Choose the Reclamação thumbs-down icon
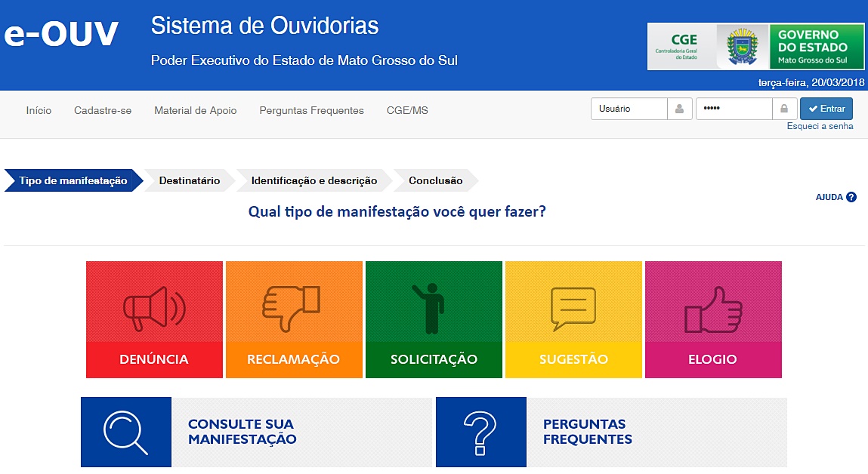This screenshot has width=868, height=474. (291, 308)
